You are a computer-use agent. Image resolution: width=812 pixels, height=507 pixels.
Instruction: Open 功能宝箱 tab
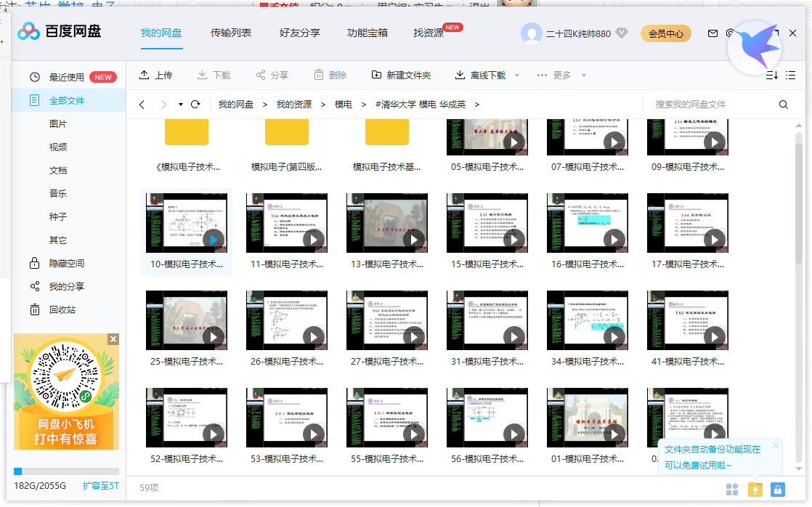pyautogui.click(x=368, y=33)
